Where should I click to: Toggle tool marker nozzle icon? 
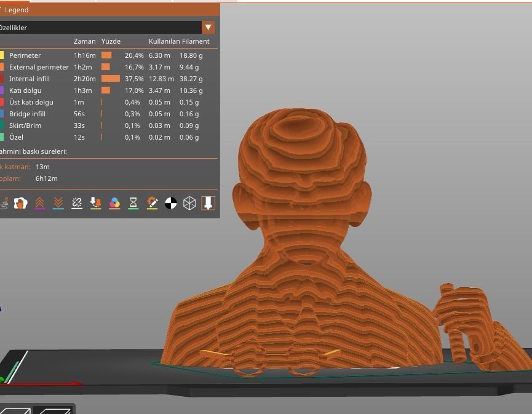point(208,203)
